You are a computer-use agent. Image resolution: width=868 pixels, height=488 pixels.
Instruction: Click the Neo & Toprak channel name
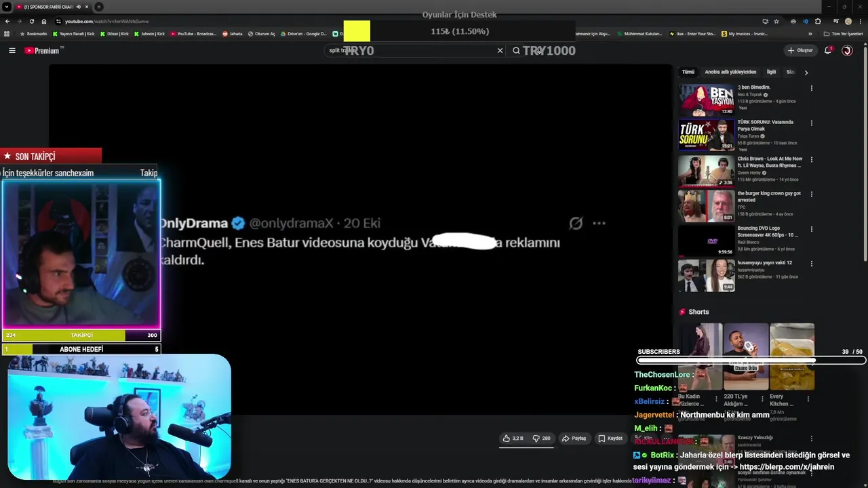750,95
